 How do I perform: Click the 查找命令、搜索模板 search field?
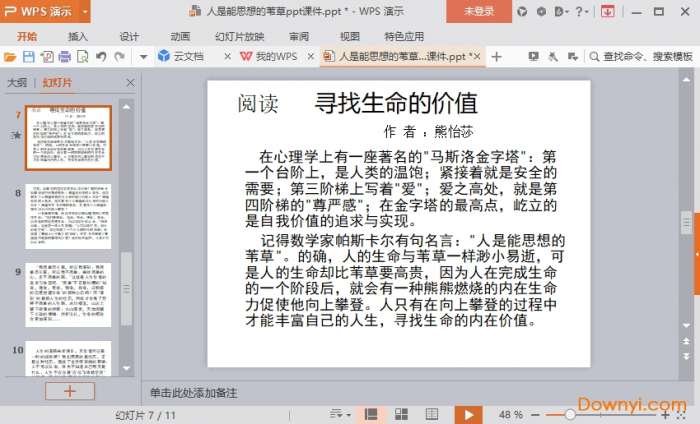click(x=642, y=57)
